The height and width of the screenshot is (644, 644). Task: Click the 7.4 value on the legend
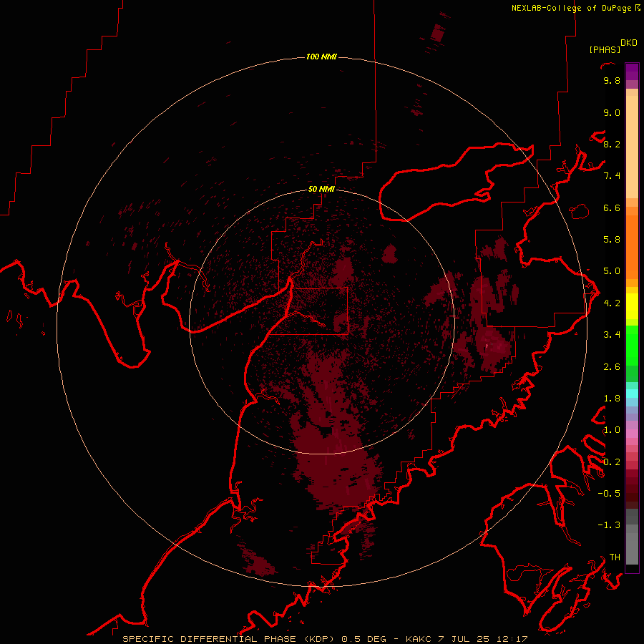click(x=612, y=176)
